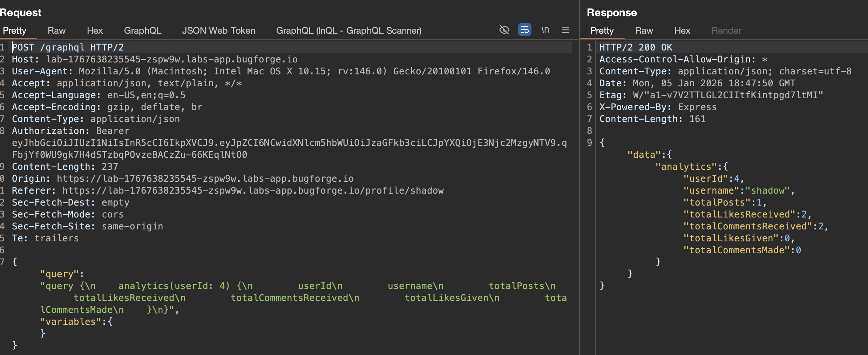Click the crossed-out eye icon in Request toolbar

coord(504,30)
